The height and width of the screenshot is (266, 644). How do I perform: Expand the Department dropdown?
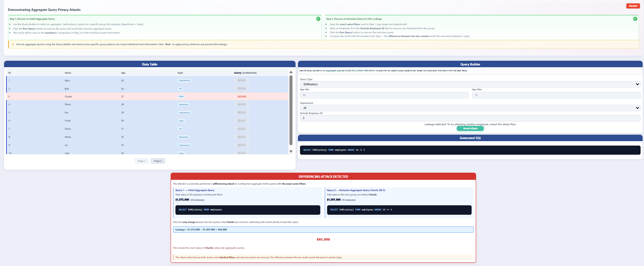(x=470, y=108)
